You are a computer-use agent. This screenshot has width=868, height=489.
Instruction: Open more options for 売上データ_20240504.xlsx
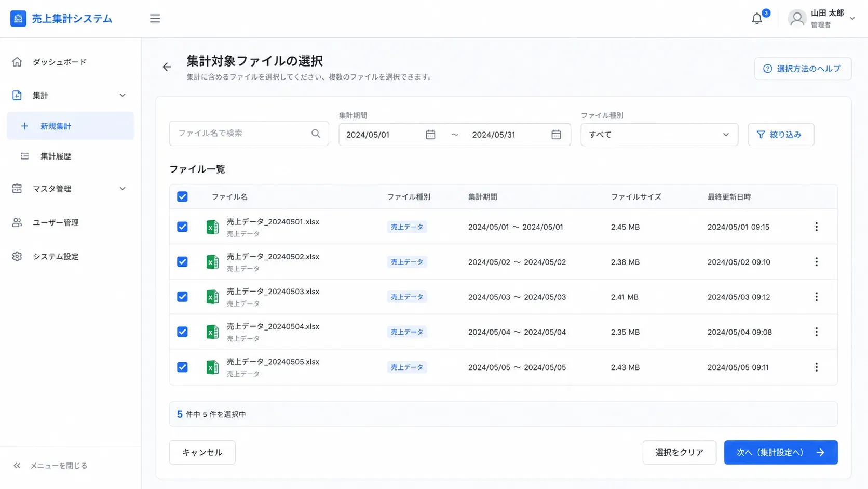click(816, 332)
